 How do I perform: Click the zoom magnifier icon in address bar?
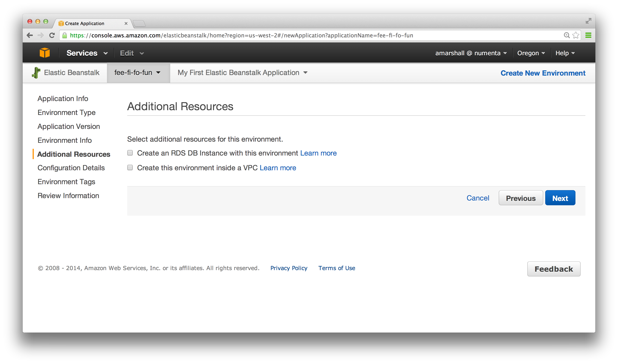566,35
